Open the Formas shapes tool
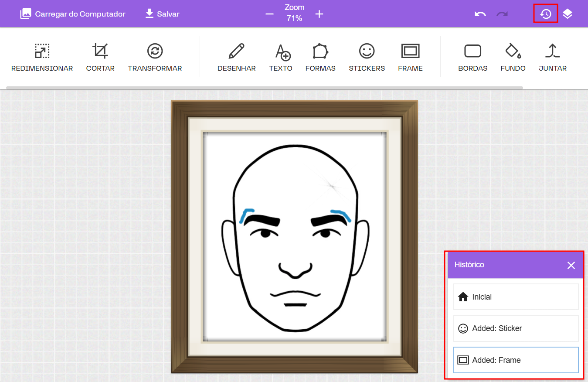 click(320, 57)
